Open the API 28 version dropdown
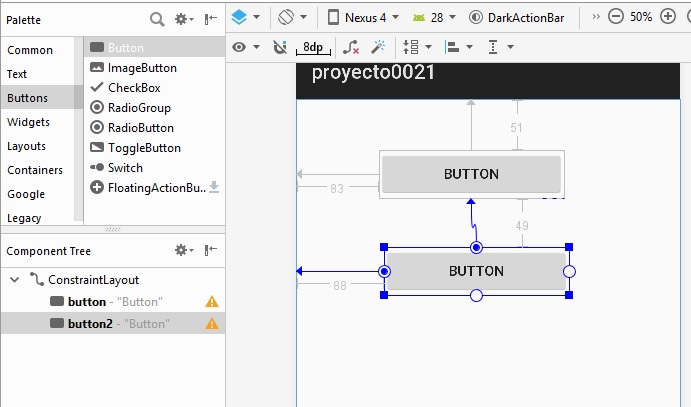Image resolution: width=691 pixels, height=407 pixels. [x=435, y=17]
